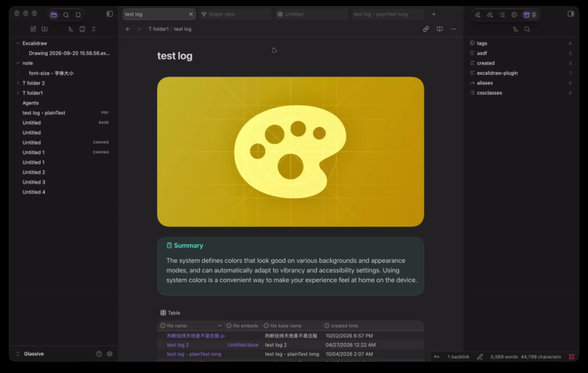Switch to the test log tab
The width and height of the screenshot is (588, 373).
(159, 14)
